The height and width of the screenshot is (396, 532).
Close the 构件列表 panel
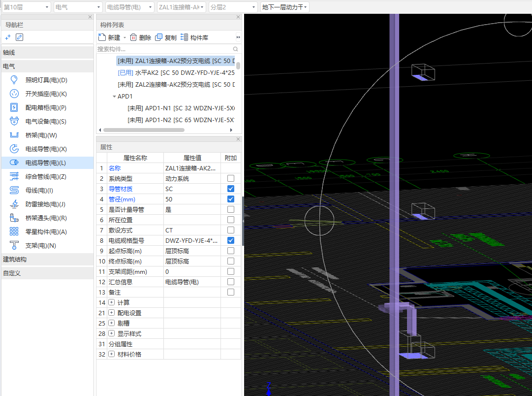[238, 17]
